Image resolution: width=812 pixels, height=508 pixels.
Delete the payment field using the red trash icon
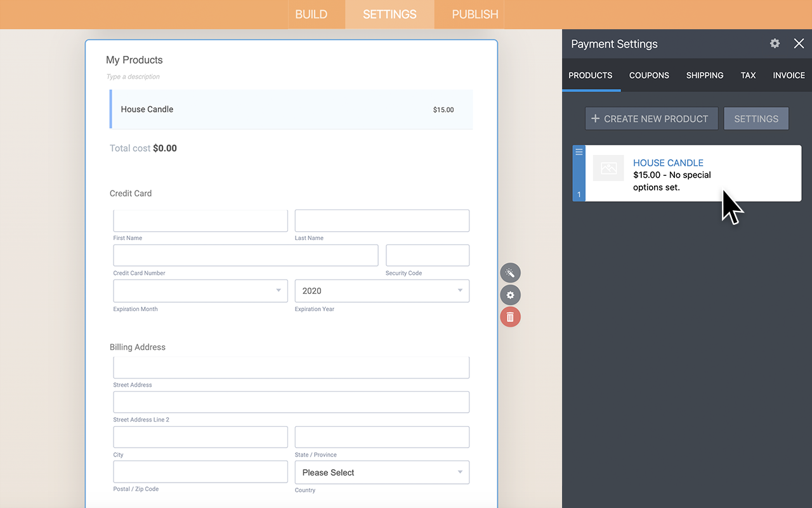(510, 317)
